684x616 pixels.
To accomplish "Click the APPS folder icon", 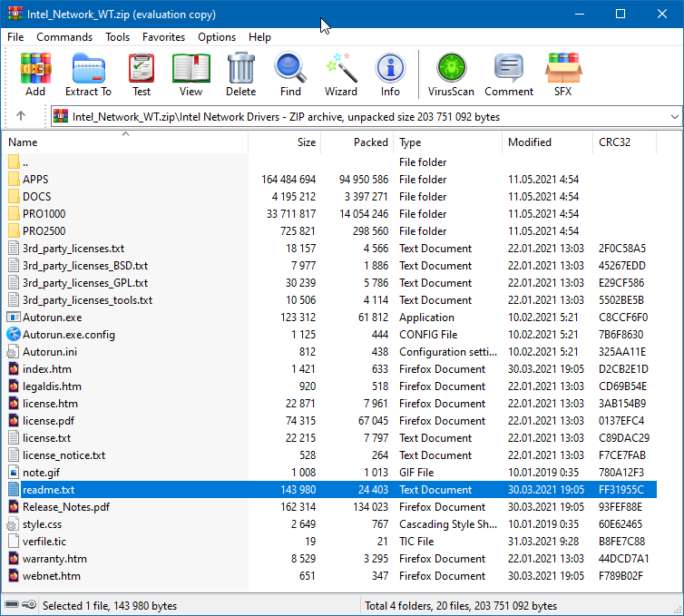I will [14, 180].
